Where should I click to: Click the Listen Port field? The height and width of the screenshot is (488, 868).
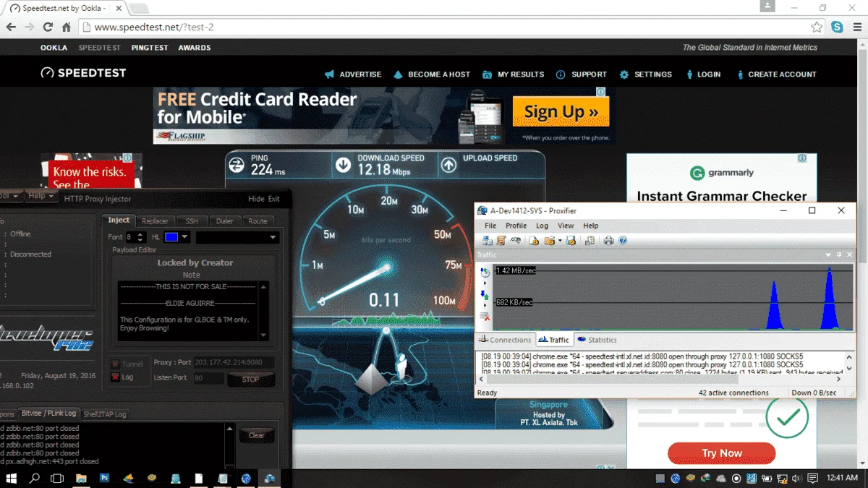click(208, 378)
